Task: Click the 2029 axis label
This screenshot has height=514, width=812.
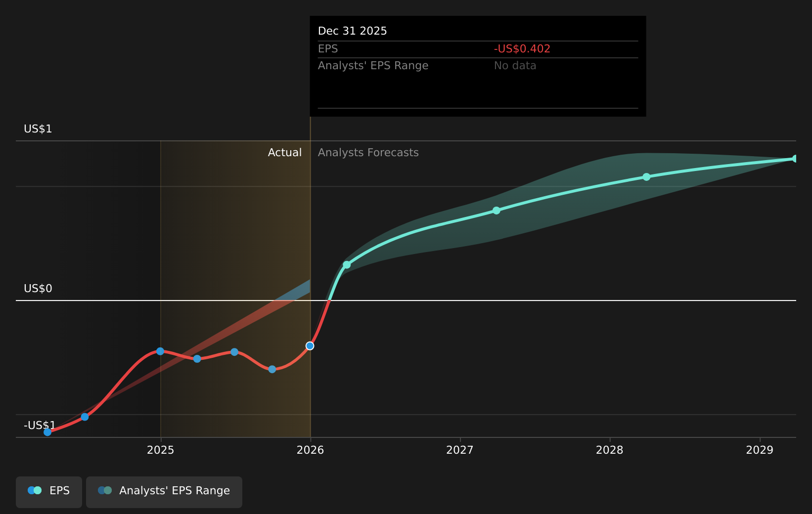Action: (760, 450)
